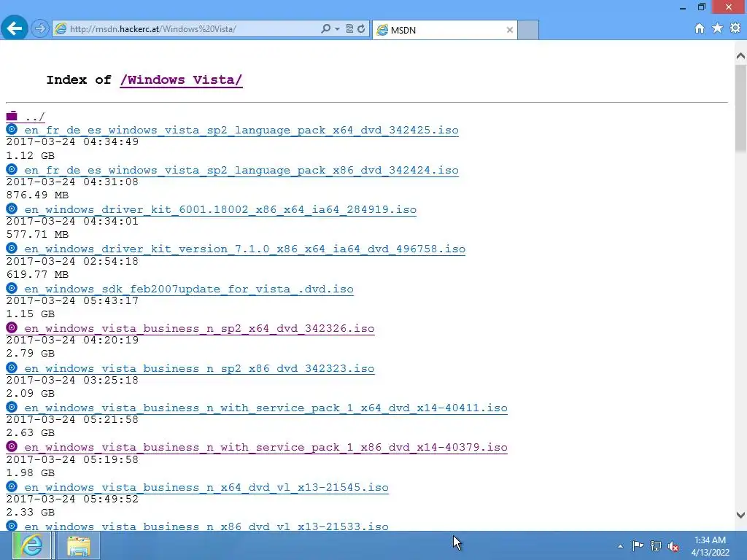Click the browser Forward arrow button
This screenshot has height=560, width=747.
click(40, 29)
